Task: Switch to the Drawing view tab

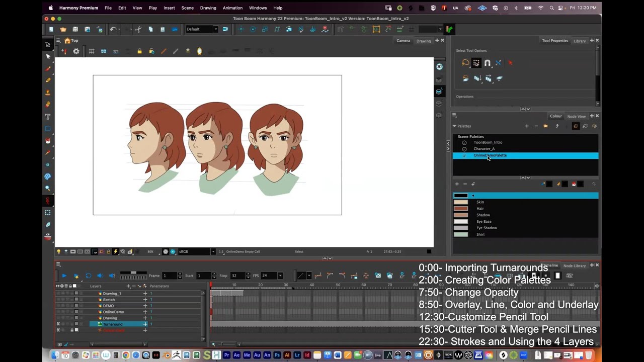Action: 424,41
